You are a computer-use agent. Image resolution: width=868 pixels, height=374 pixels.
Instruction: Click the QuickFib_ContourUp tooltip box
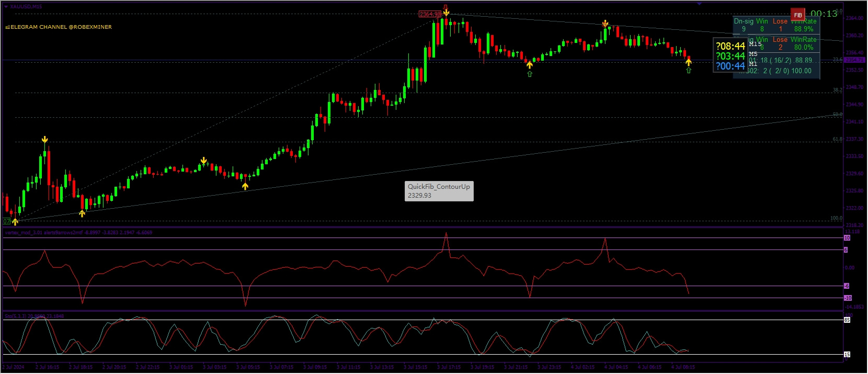[439, 191]
